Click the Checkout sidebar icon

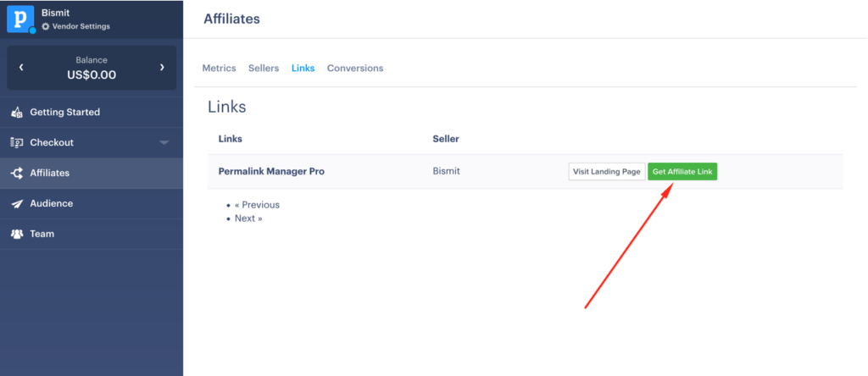(17, 142)
